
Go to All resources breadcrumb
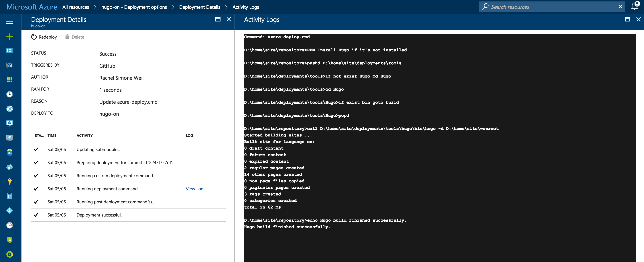tap(76, 7)
